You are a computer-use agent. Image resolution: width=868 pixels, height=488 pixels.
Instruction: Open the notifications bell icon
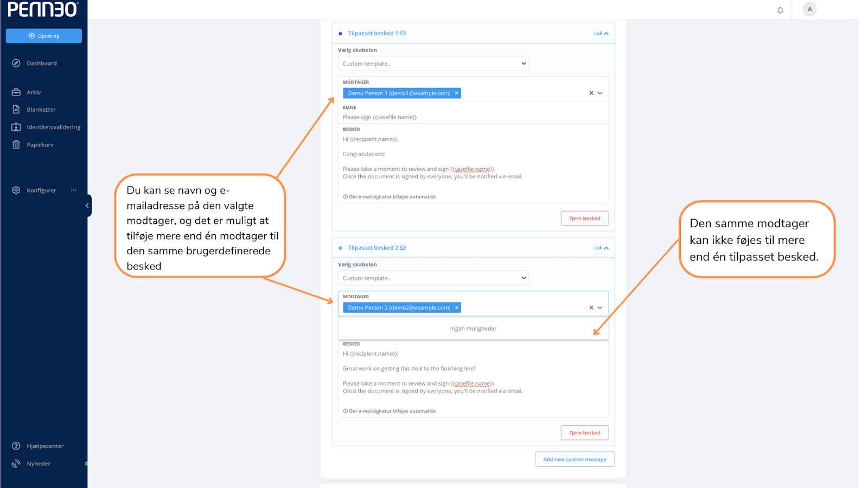coord(780,10)
